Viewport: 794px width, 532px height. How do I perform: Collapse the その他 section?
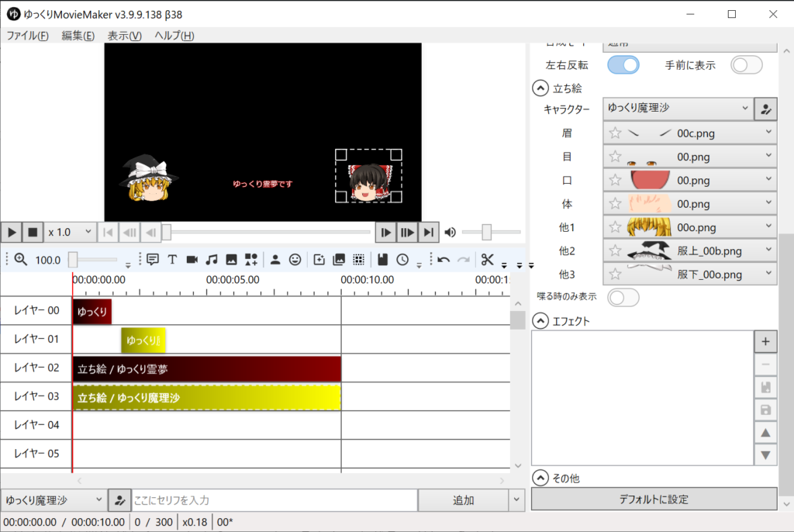(x=540, y=478)
